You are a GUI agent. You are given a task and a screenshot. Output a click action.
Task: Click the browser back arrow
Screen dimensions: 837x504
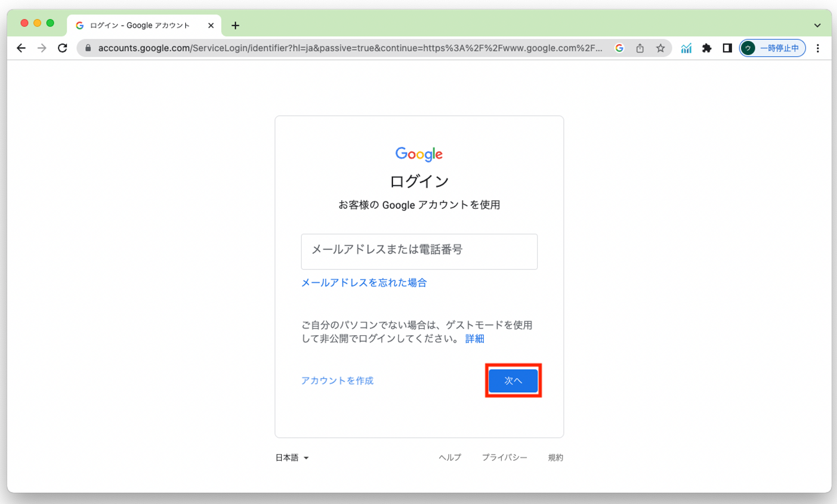[x=21, y=48]
